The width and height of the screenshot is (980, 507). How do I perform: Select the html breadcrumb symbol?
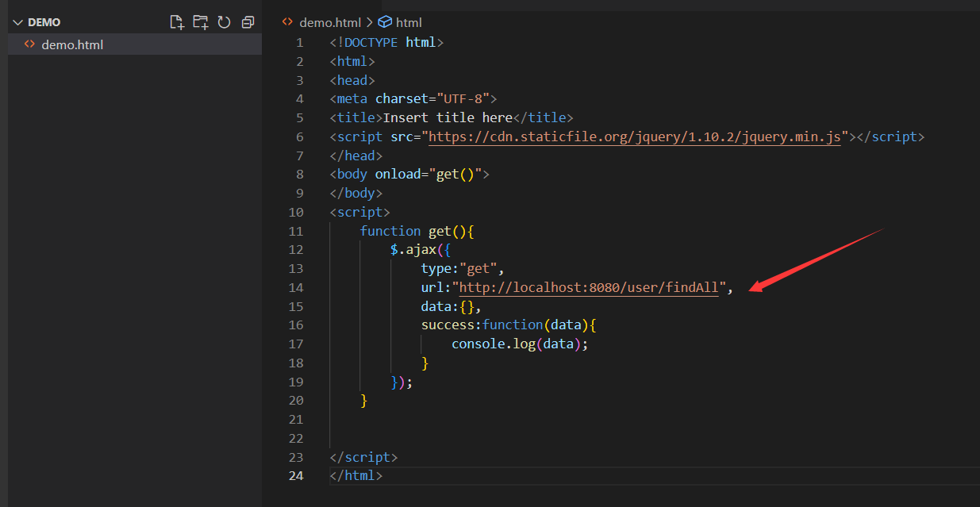[409, 22]
